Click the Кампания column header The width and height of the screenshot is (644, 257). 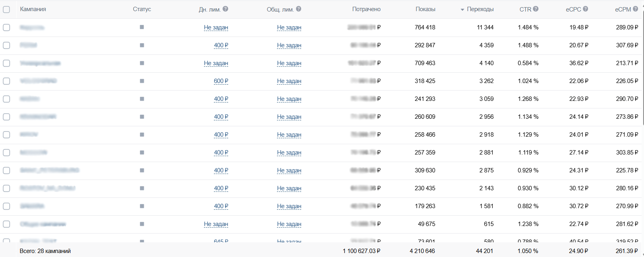(x=33, y=9)
